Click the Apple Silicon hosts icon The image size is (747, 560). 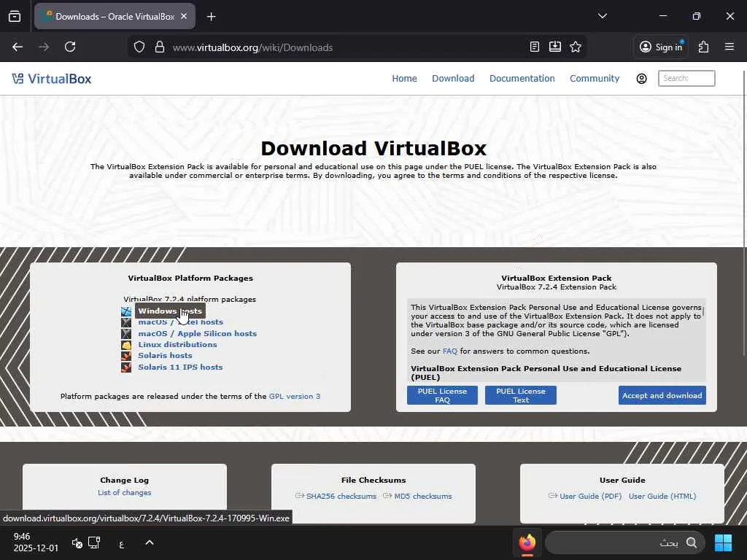tap(126, 334)
